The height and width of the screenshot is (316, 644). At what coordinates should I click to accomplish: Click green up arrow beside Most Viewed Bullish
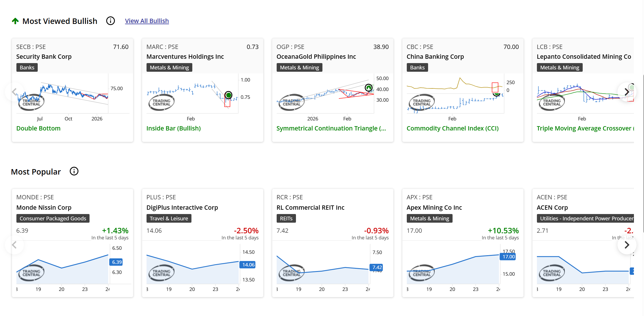coord(15,21)
